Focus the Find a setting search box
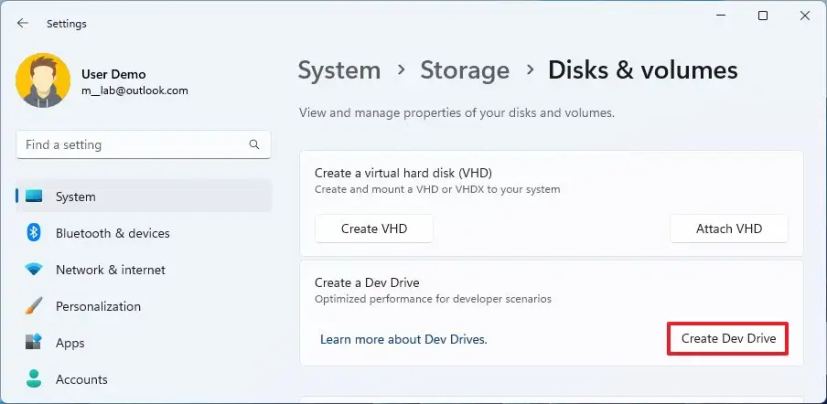The image size is (827, 404). point(143,145)
